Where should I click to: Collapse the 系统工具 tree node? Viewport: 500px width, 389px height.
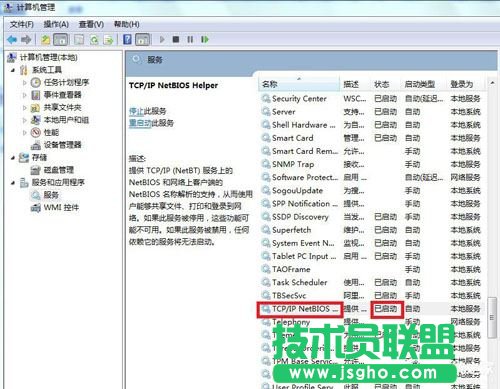pos(13,70)
